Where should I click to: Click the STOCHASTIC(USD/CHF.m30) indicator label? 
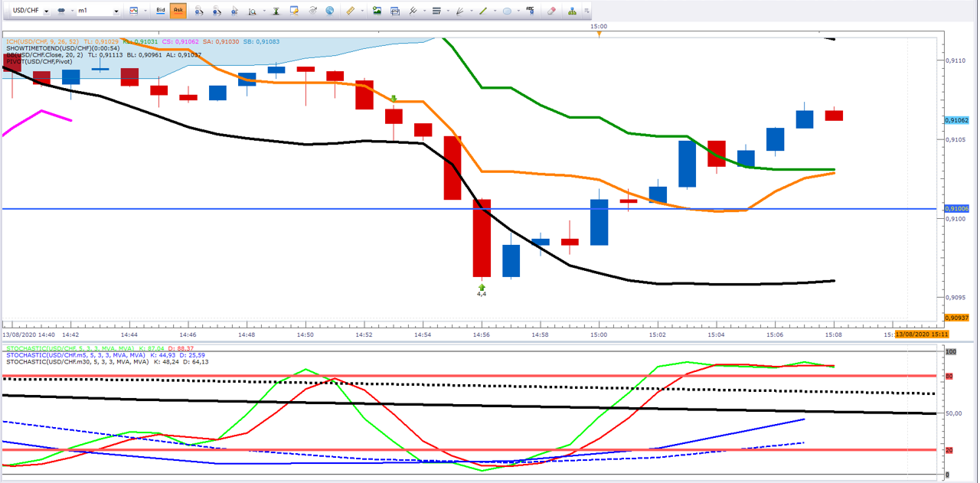tap(78, 362)
